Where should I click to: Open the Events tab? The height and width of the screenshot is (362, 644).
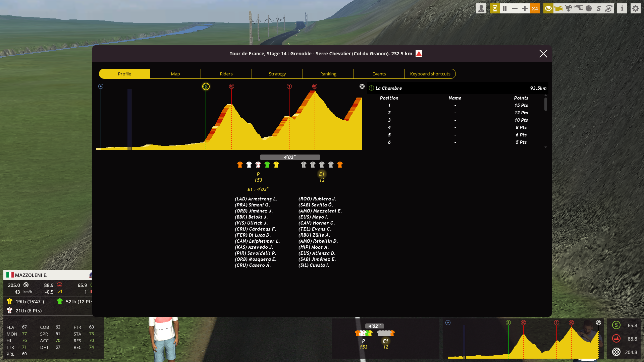[379, 74]
